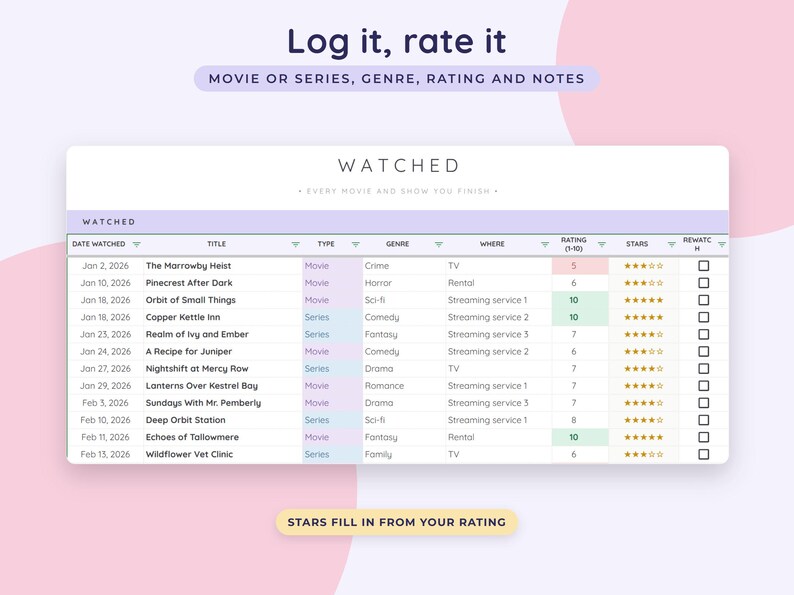
Task: Select the title cell Deep Orbit Station
Action: (x=223, y=420)
